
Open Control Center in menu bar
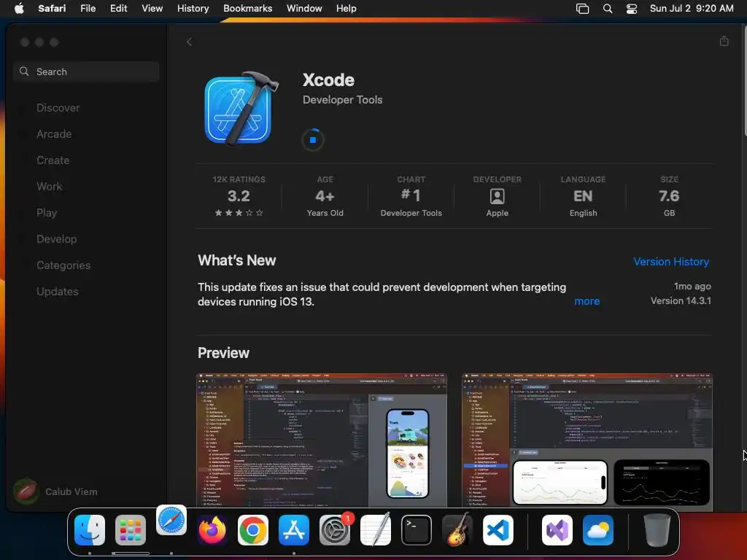click(x=632, y=9)
